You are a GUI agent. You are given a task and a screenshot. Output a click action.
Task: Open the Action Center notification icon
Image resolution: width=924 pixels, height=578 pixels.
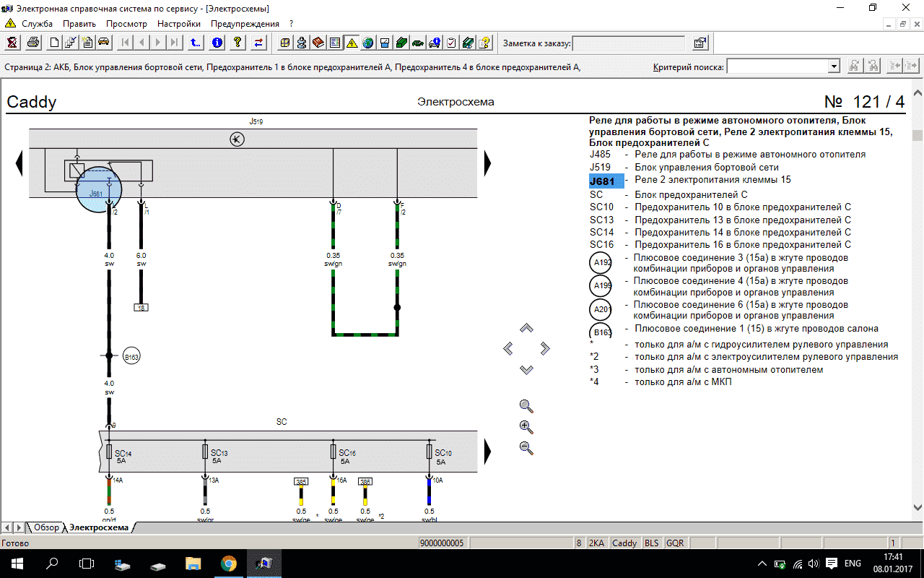click(831, 563)
